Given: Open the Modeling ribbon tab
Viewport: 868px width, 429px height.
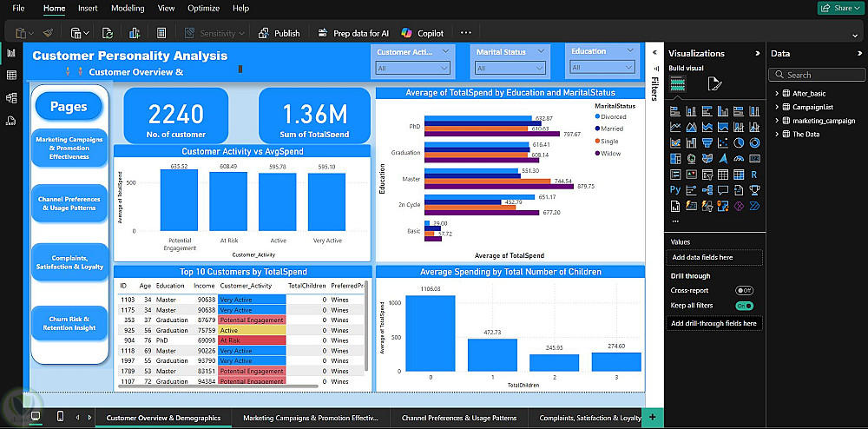Looking at the screenshot, I should coord(128,9).
